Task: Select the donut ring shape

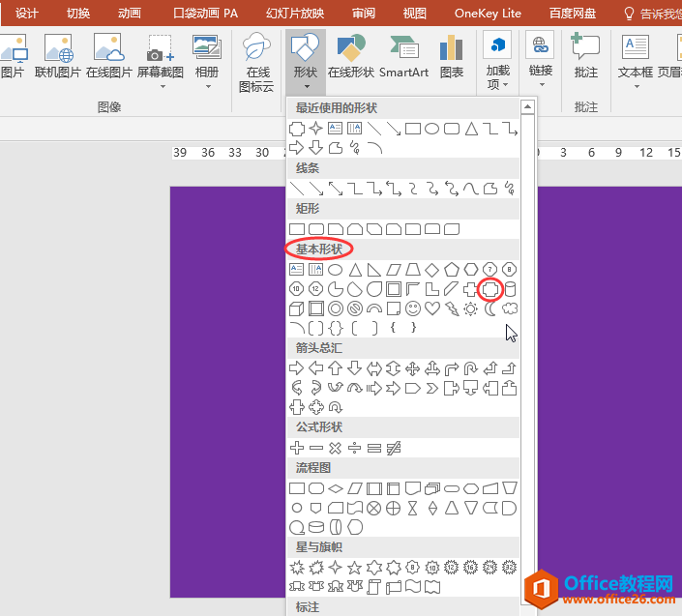Action: click(336, 308)
